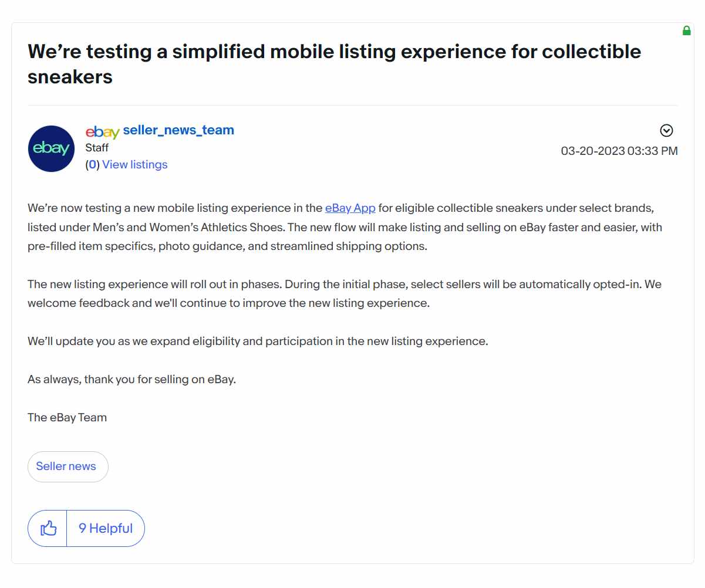Click the 'As always, thank you' line
The height and width of the screenshot is (588, 705).
point(131,379)
